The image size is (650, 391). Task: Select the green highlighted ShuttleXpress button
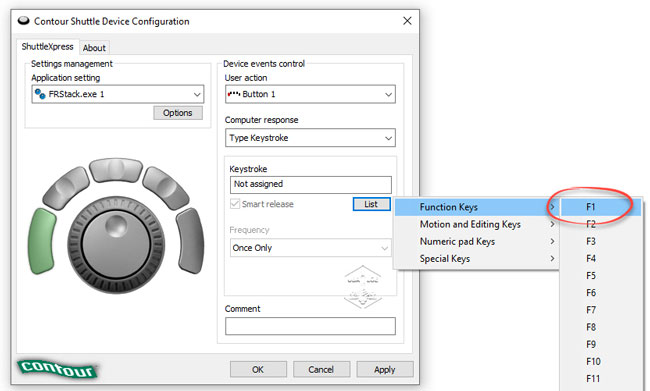coord(42,241)
